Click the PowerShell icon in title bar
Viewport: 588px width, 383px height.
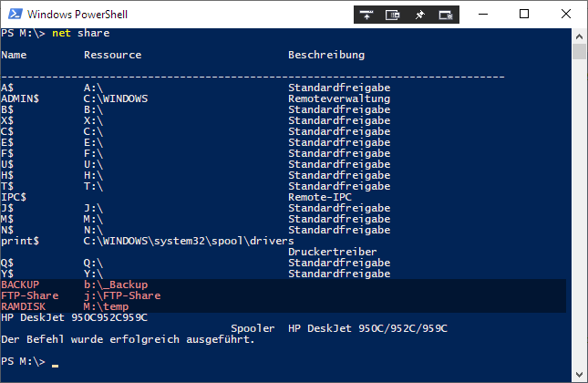tap(13, 14)
